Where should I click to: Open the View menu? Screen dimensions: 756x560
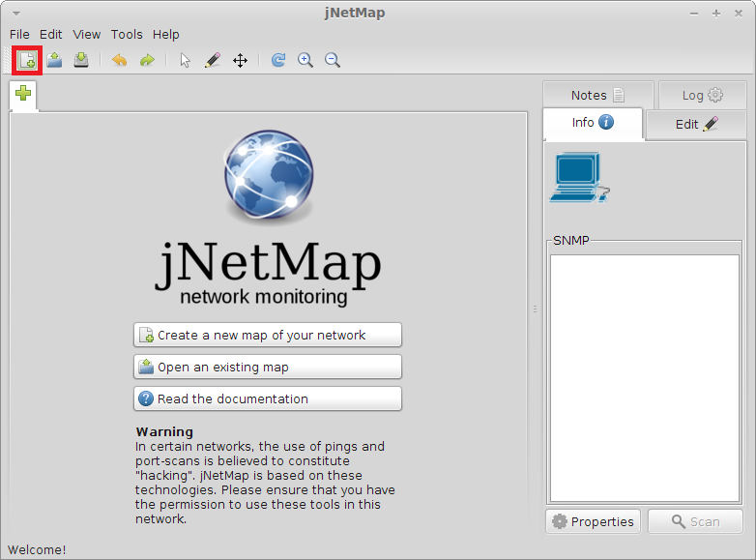tap(87, 34)
